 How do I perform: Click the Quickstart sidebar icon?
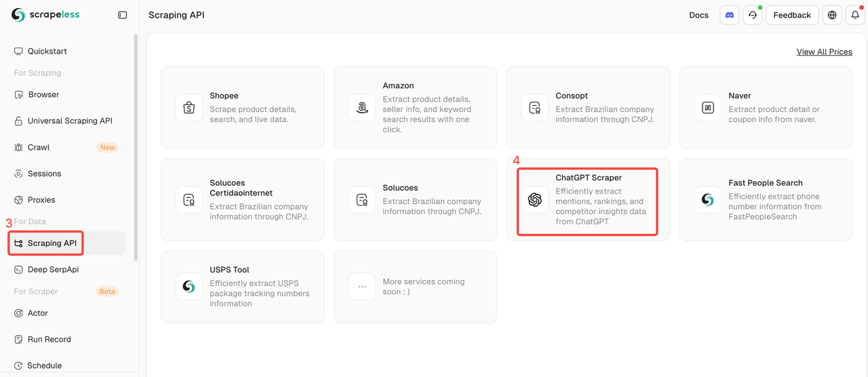(19, 52)
